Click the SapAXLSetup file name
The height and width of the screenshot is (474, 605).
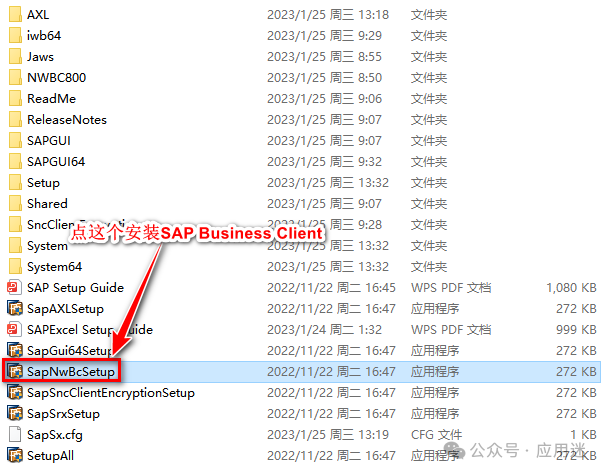(65, 308)
